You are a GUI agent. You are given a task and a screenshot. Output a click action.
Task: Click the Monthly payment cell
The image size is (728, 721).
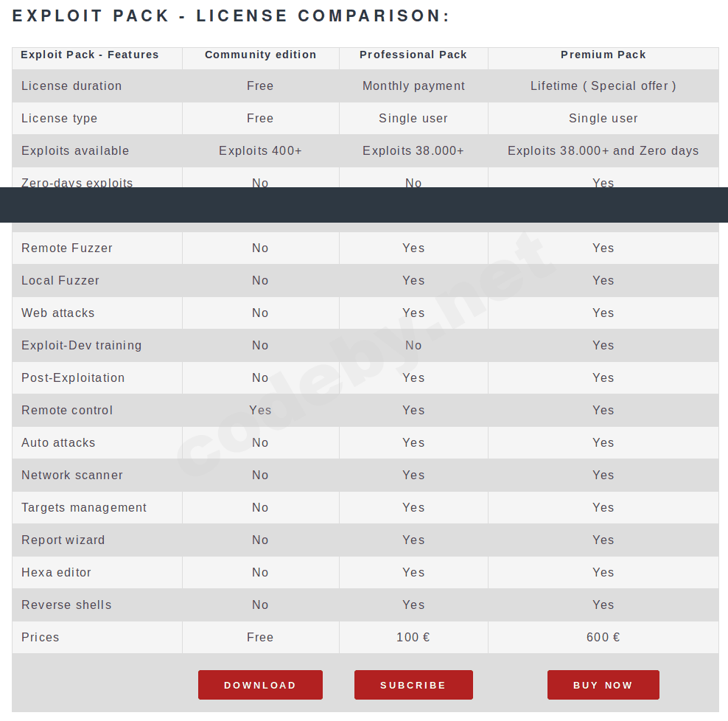[x=413, y=86]
